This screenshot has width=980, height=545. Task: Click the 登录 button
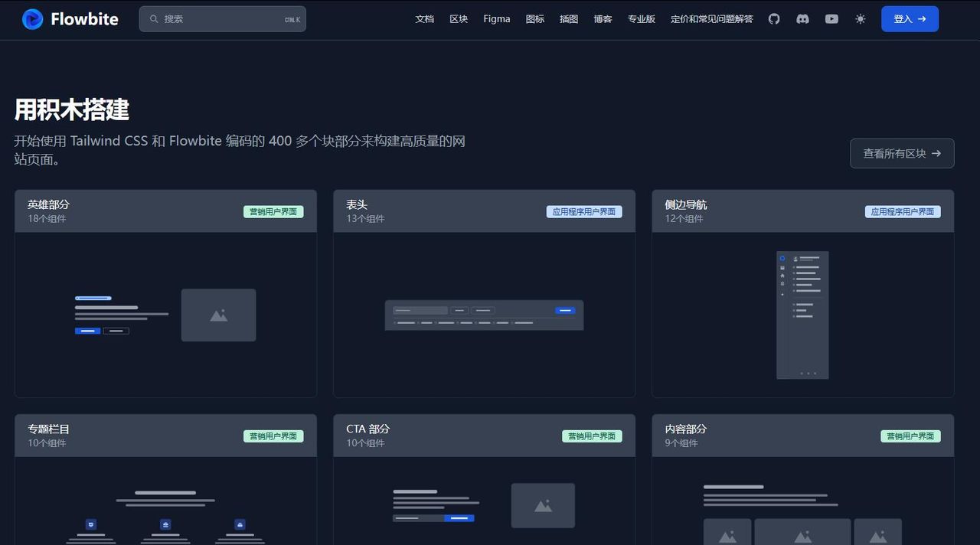coord(910,18)
